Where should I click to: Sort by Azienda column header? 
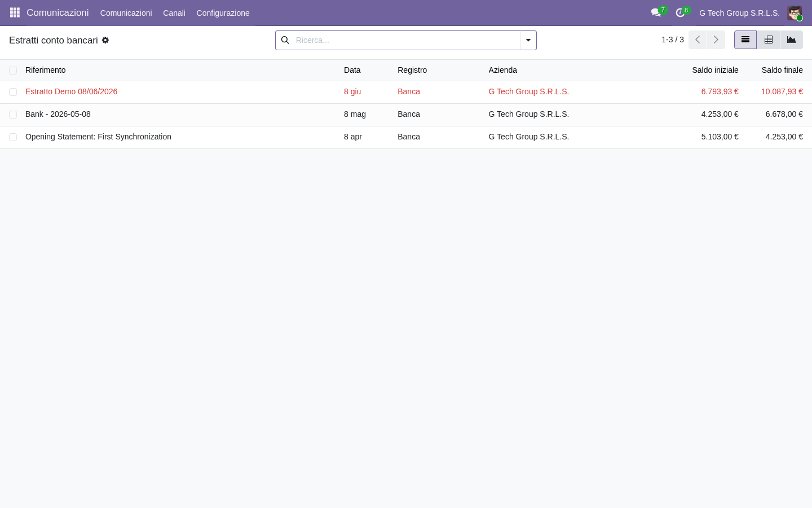point(502,70)
